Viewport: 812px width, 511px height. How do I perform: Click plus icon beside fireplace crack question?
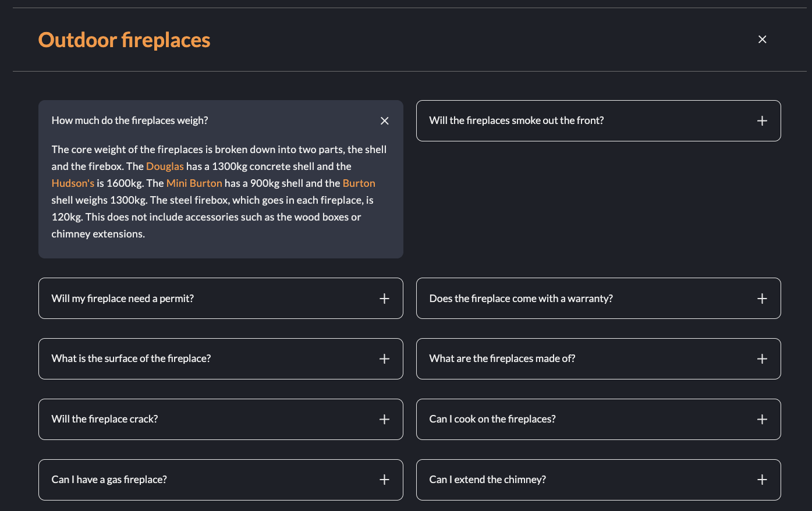coord(384,420)
